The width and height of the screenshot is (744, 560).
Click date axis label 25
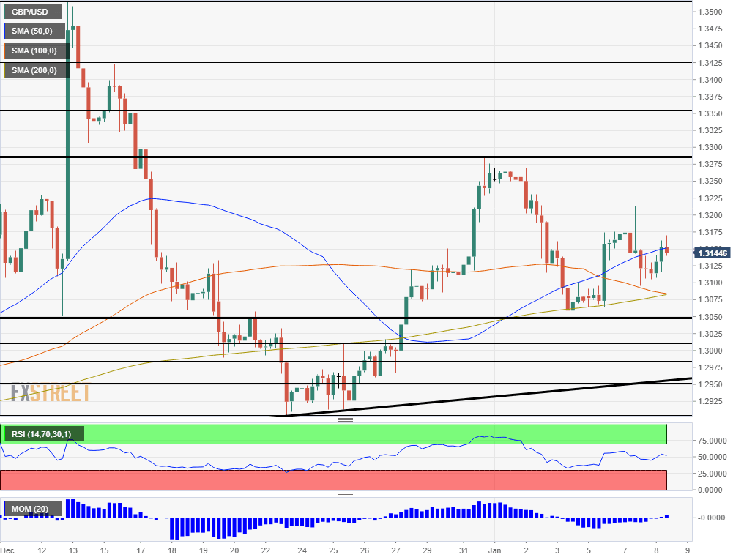(333, 550)
